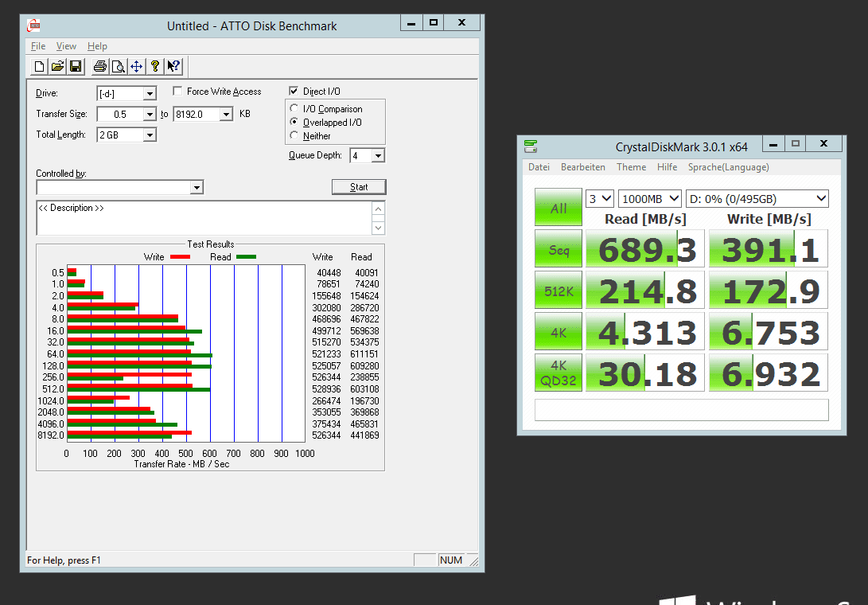
Task: Expand the Queue Depth dropdown
Action: (378, 156)
